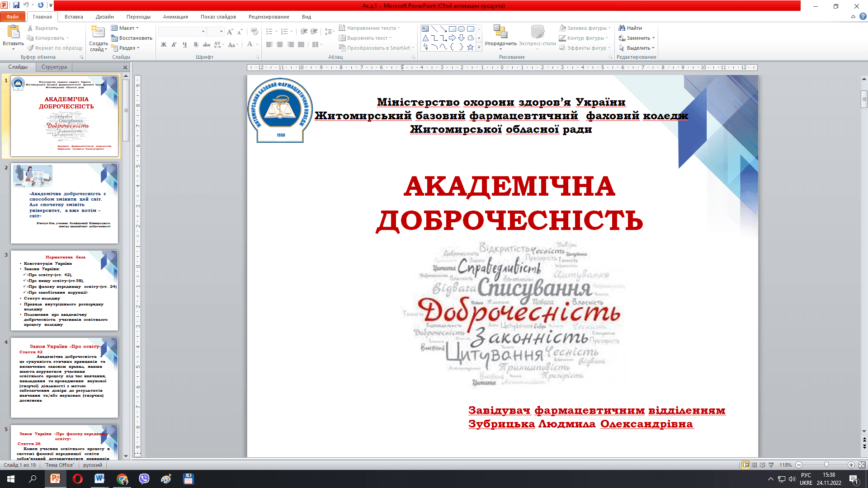Center text in paragraph group
The height and width of the screenshot is (488, 868).
point(280,44)
